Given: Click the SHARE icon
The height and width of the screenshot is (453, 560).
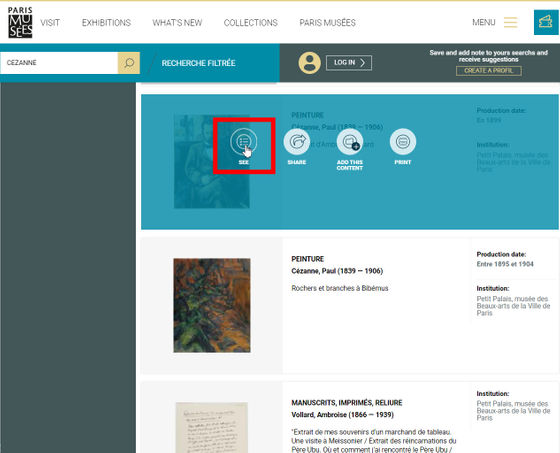Looking at the screenshot, I should 297,142.
